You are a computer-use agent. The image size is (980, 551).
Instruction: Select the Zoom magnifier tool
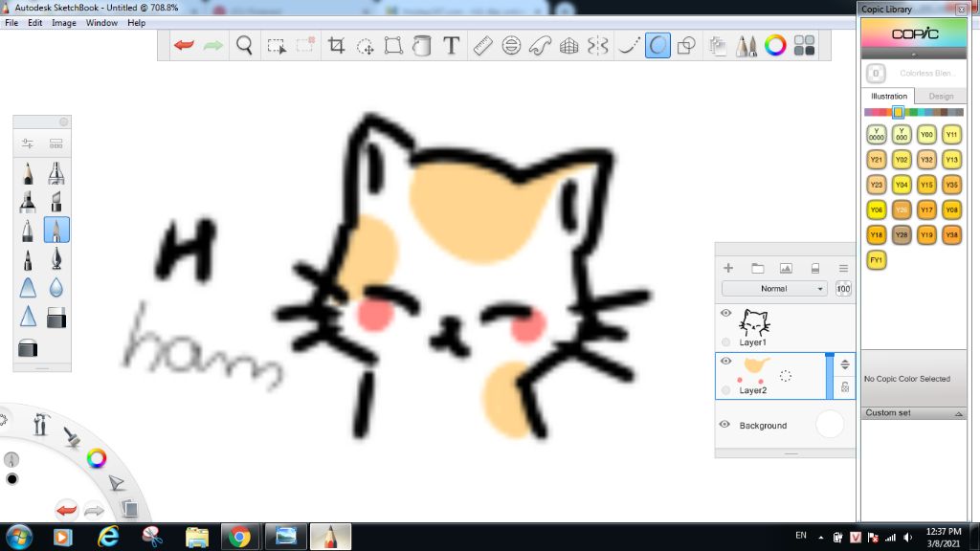click(244, 46)
